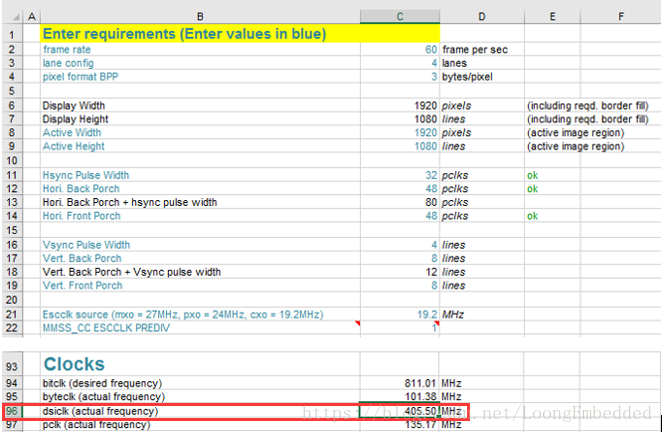Select column B header
Screen dimensions: 663x433
tap(200, 16)
